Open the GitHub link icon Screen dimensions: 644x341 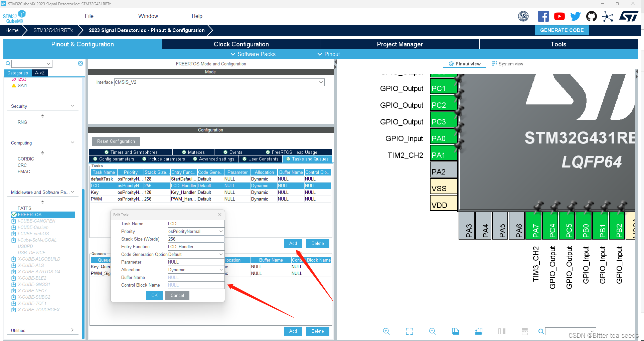point(592,16)
